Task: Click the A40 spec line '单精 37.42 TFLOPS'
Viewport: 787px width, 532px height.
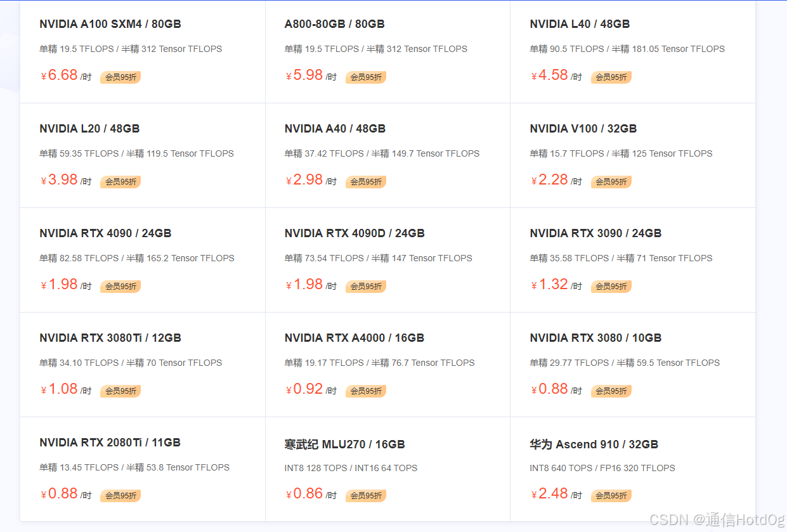Action: [382, 153]
